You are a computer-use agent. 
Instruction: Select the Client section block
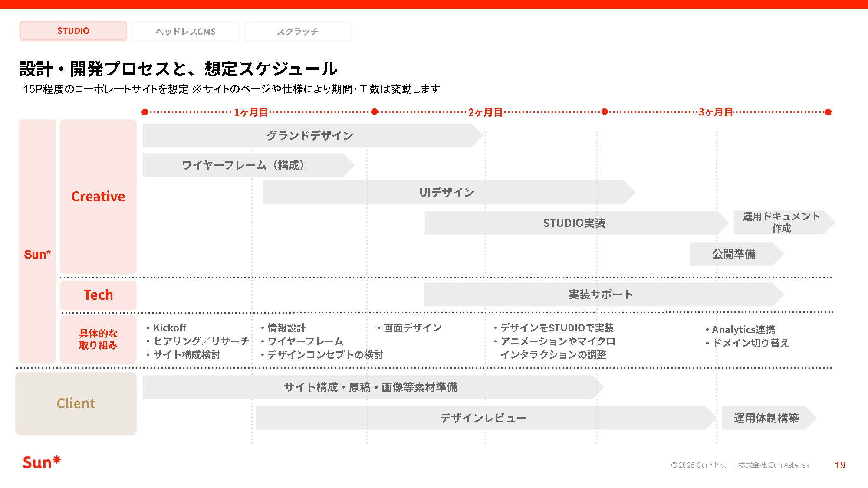pyautogui.click(x=76, y=403)
